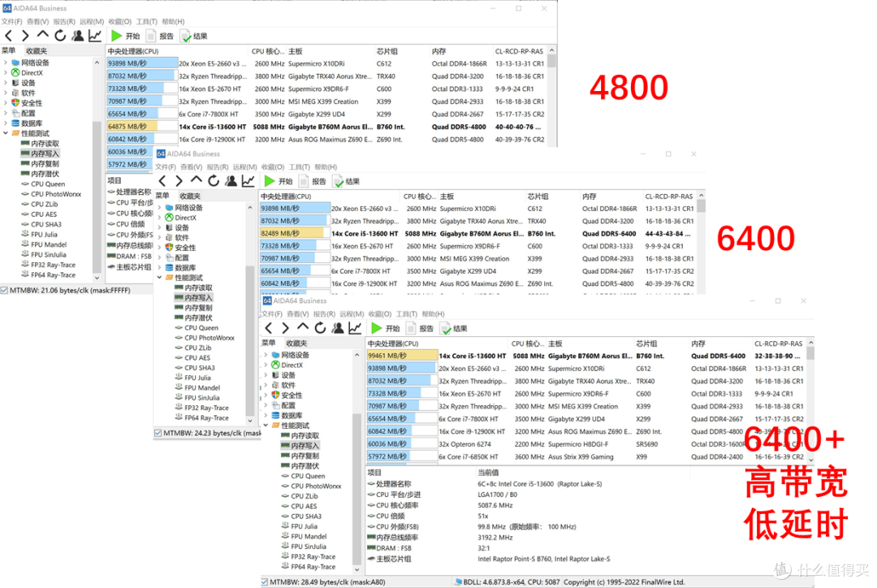Click the 报告 toolbar button in the backmost window
The width and height of the screenshot is (877, 588).
tap(159, 36)
